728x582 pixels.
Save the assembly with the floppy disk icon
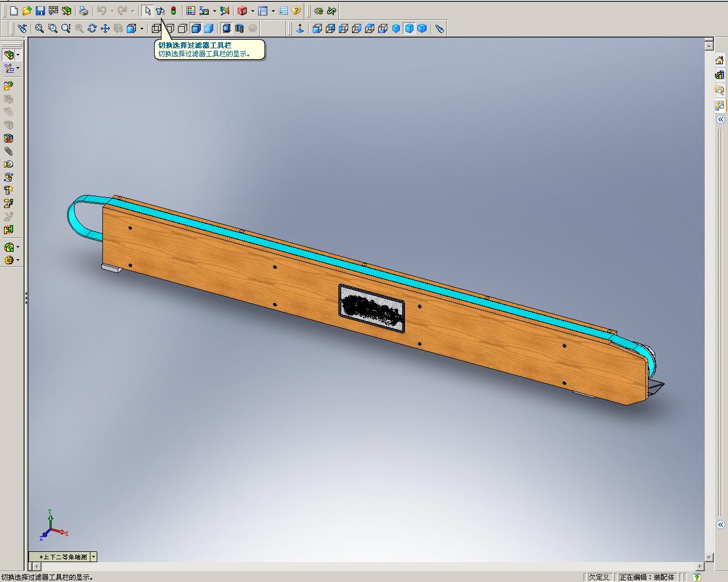(x=40, y=11)
